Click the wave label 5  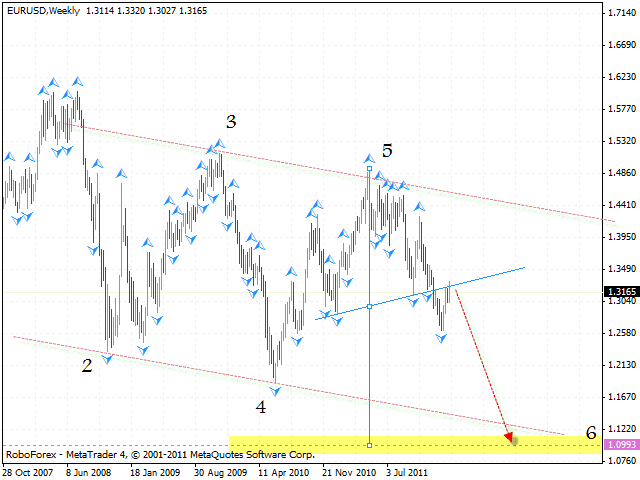coord(387,150)
